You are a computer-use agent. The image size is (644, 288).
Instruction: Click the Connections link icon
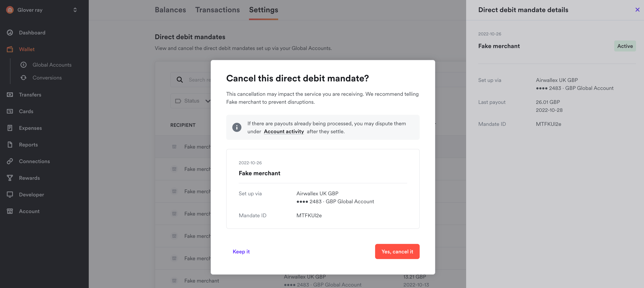10,161
